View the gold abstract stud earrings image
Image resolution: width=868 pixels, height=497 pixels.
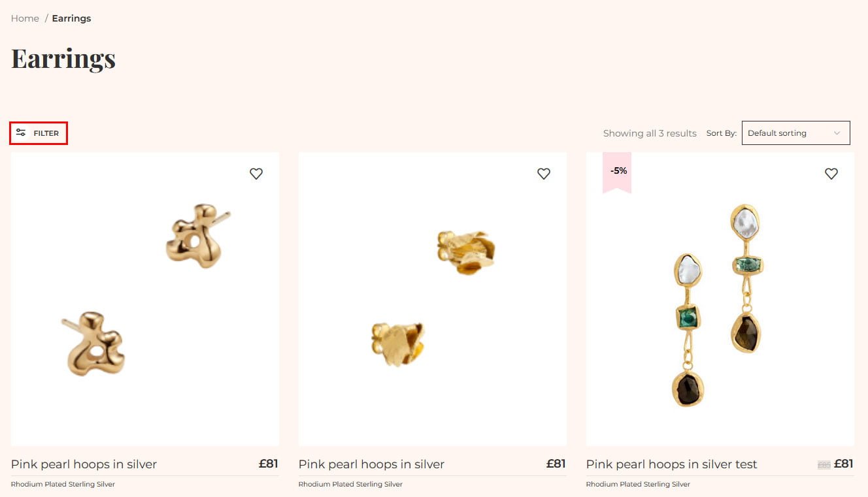[x=145, y=299]
